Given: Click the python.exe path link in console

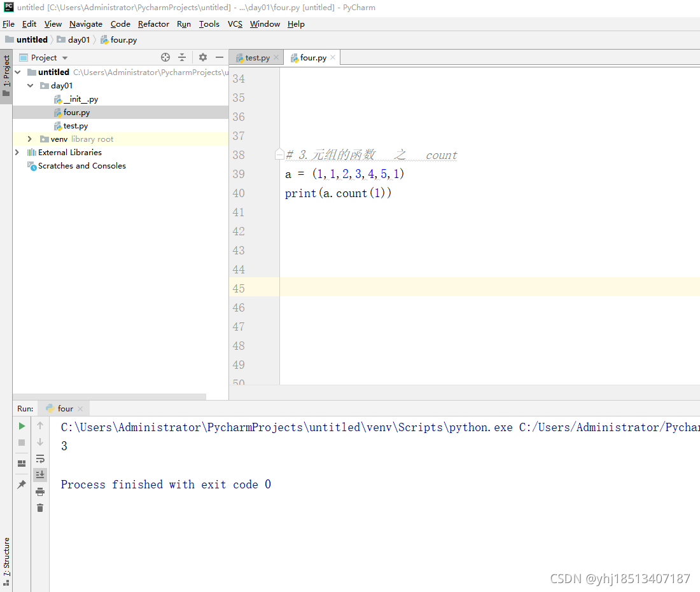Looking at the screenshot, I should [286, 427].
